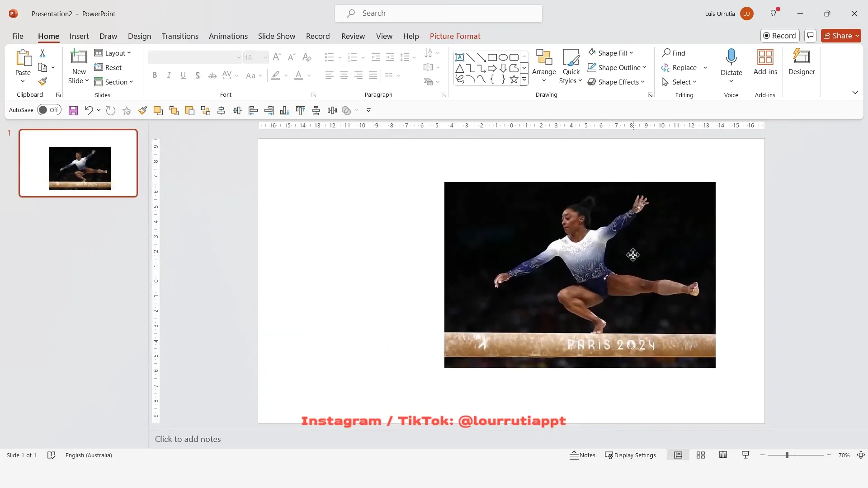This screenshot has height=488, width=868.
Task: Toggle the Notes pane
Action: tap(582, 455)
